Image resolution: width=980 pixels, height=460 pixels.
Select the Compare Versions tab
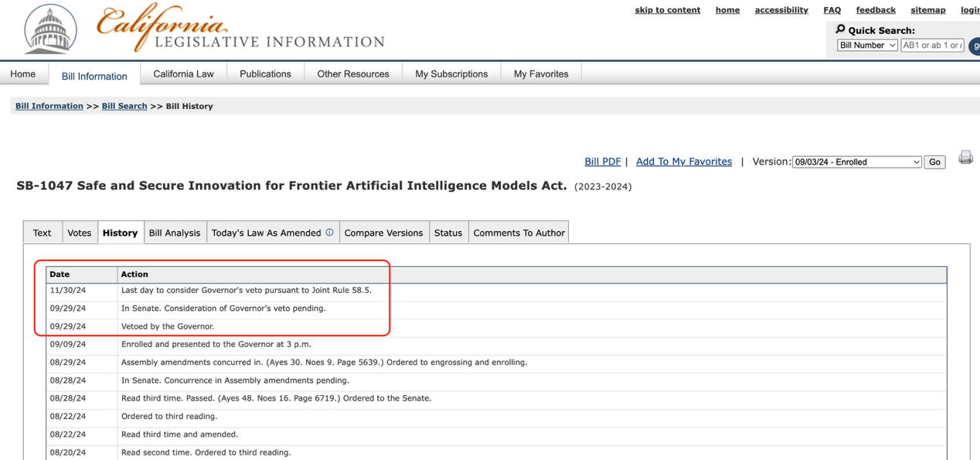[x=383, y=233]
